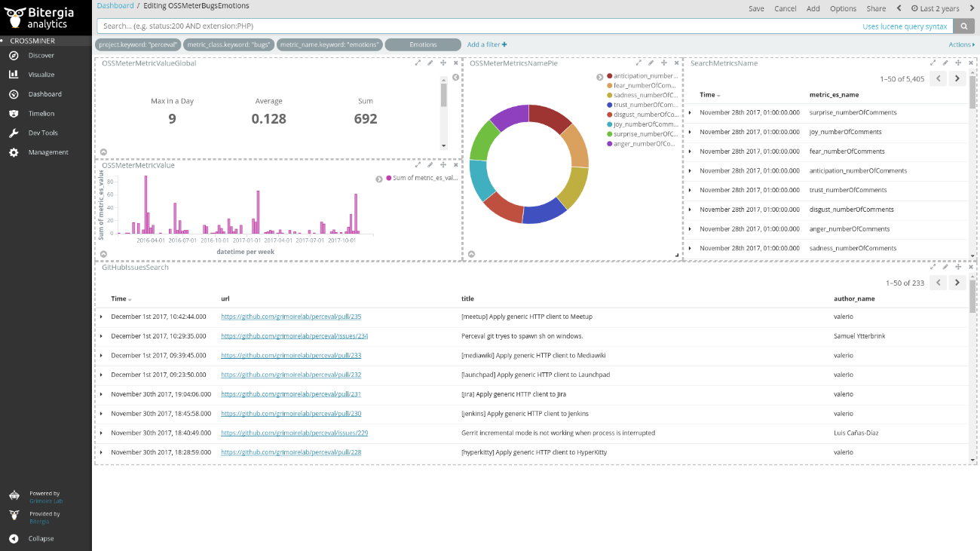Go to Dashboard in the sidebar
The height and width of the screenshot is (551, 980).
pyautogui.click(x=45, y=94)
